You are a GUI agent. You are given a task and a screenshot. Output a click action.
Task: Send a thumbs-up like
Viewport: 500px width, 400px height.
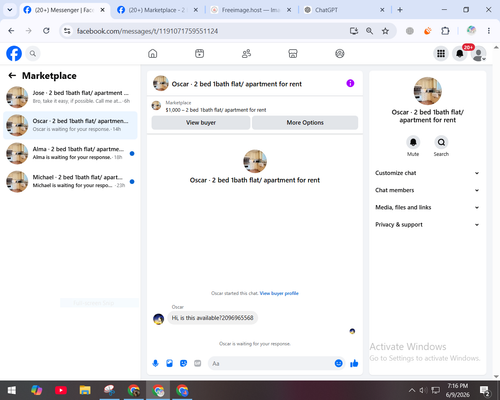click(354, 363)
